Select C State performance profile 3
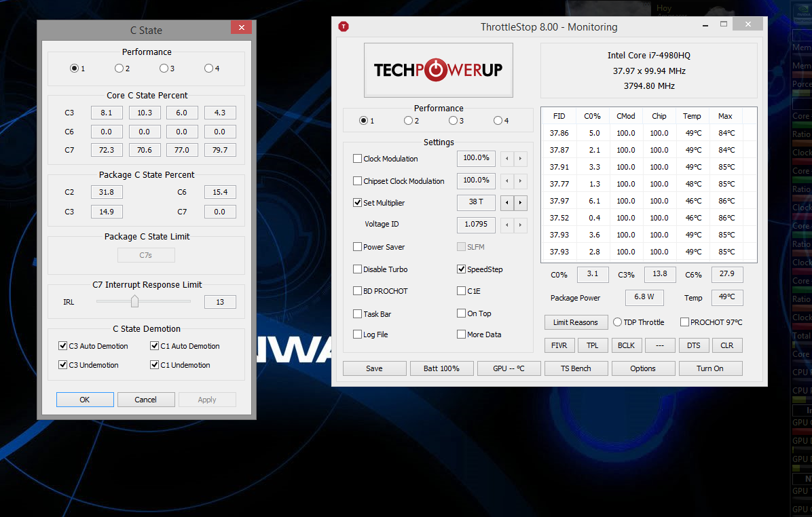812x517 pixels. pyautogui.click(x=164, y=69)
